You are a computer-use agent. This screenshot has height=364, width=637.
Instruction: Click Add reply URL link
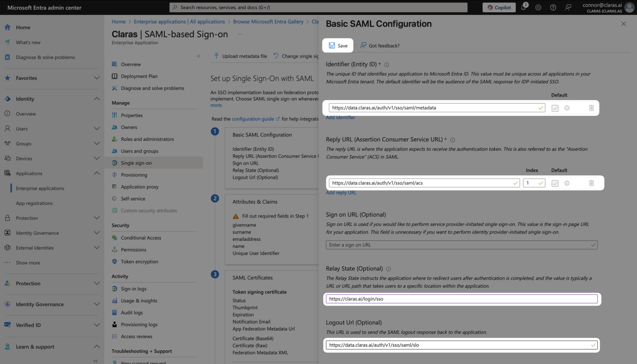click(341, 193)
